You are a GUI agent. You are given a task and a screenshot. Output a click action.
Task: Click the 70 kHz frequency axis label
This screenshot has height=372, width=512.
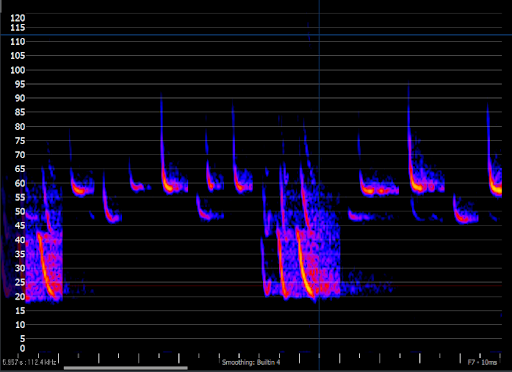20,155
